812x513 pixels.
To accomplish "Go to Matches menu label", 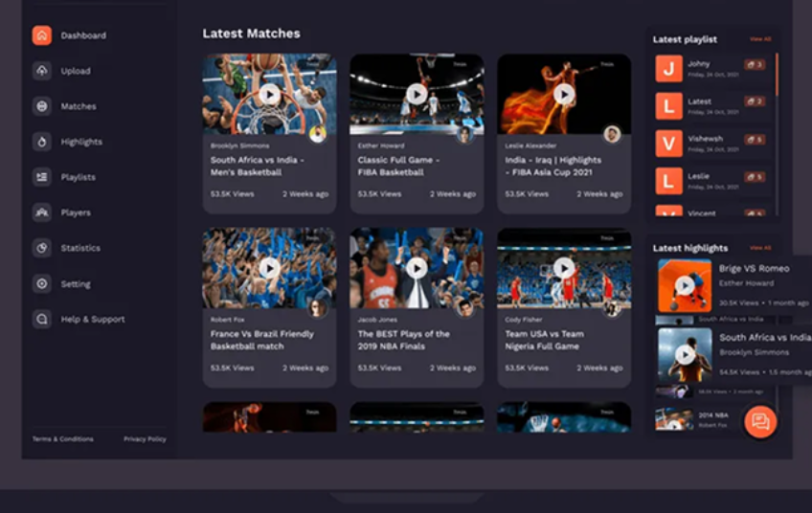I will (79, 106).
